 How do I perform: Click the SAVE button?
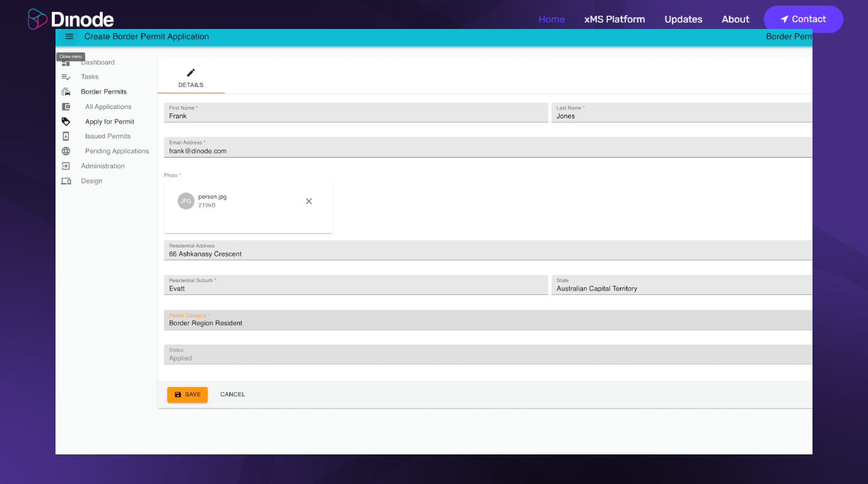click(187, 394)
